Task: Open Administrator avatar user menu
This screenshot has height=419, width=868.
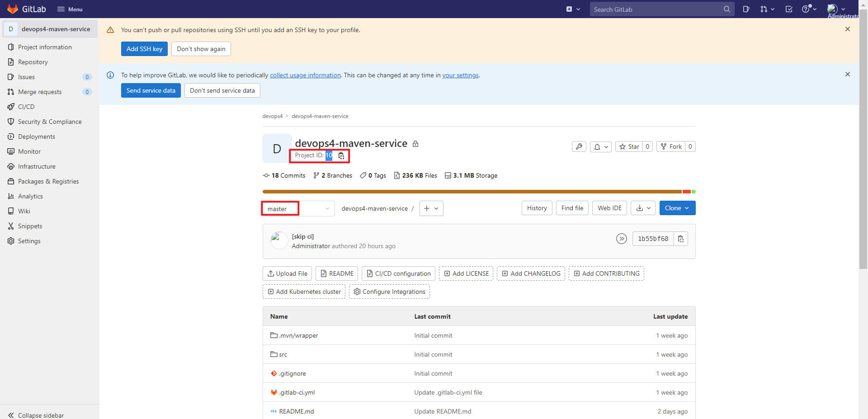Action: click(836, 9)
